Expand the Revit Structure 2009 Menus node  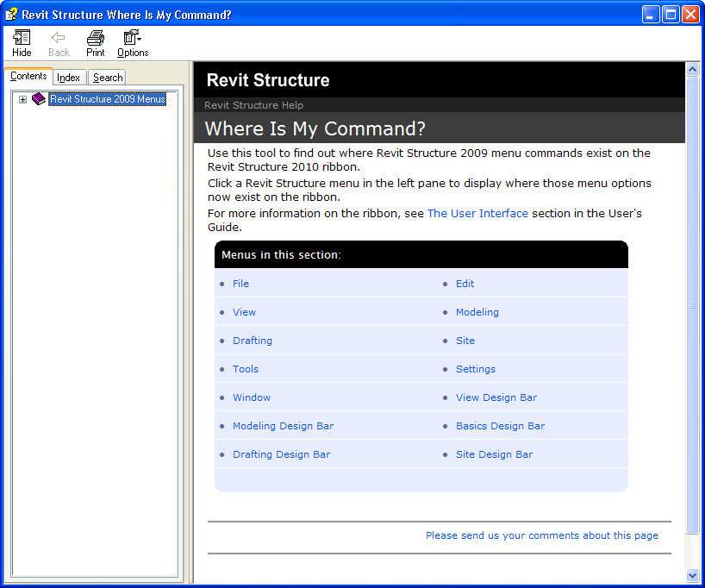[22, 99]
